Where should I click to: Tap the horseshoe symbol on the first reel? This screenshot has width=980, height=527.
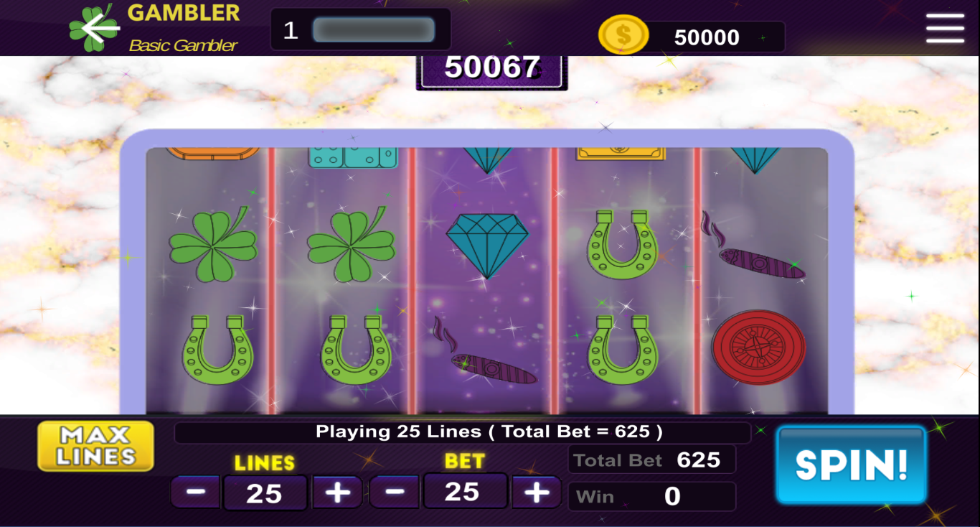(x=217, y=349)
